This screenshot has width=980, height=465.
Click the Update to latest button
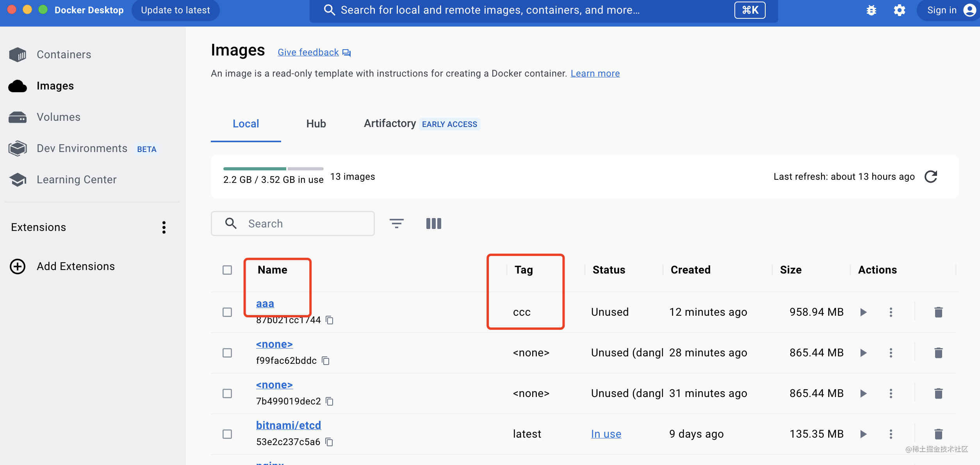coord(175,10)
